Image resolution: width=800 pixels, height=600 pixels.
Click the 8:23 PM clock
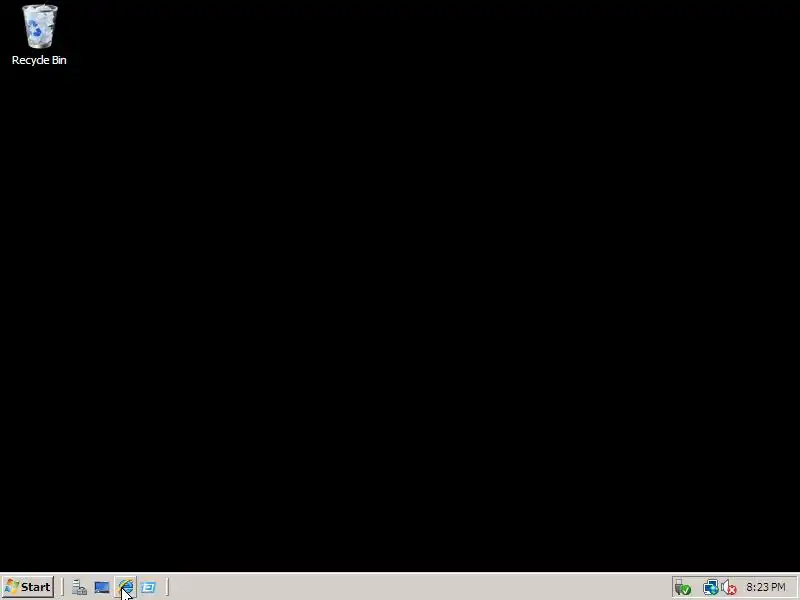coord(765,587)
